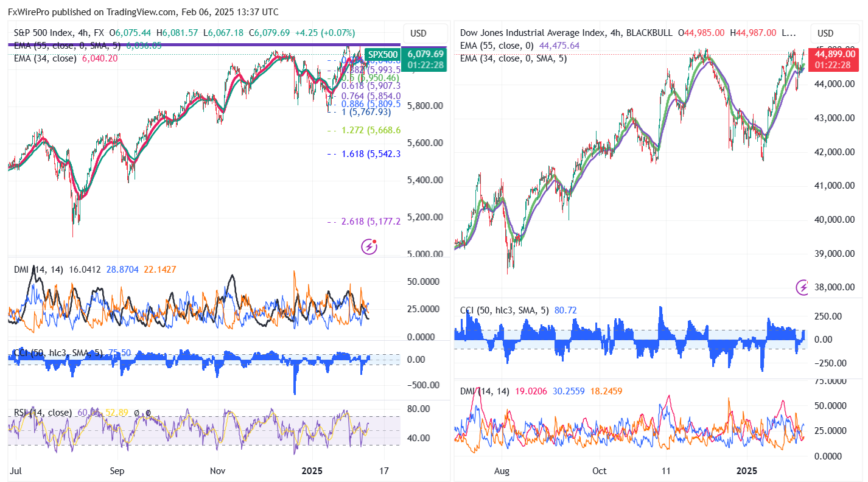Click the 250.00 CCI axis label

pyautogui.click(x=828, y=316)
